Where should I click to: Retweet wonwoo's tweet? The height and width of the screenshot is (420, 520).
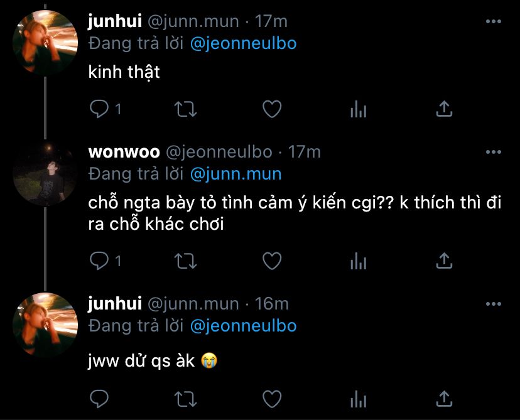point(185,260)
